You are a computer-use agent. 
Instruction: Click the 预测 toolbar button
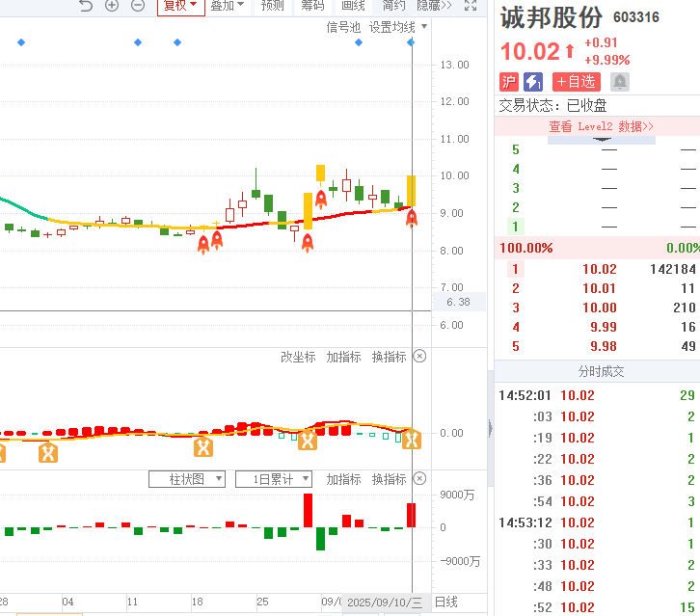272,6
